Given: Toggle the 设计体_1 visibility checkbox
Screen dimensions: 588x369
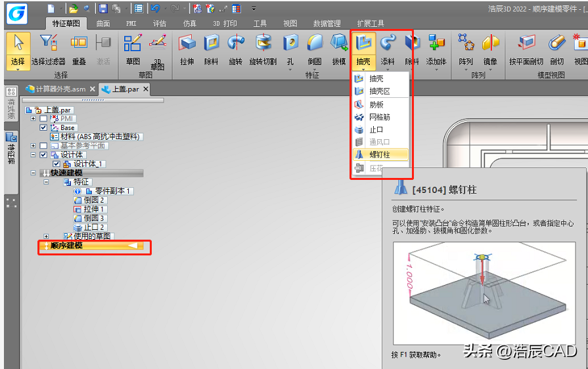Looking at the screenshot, I should tap(57, 163).
